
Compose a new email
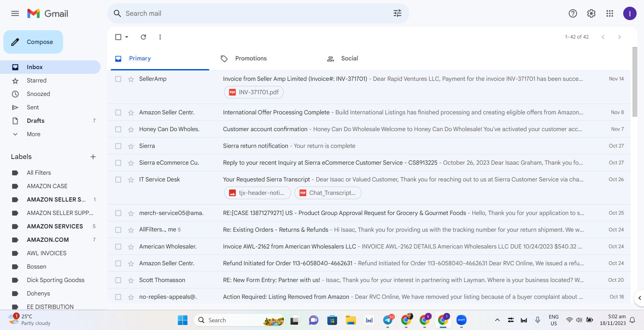click(x=33, y=42)
